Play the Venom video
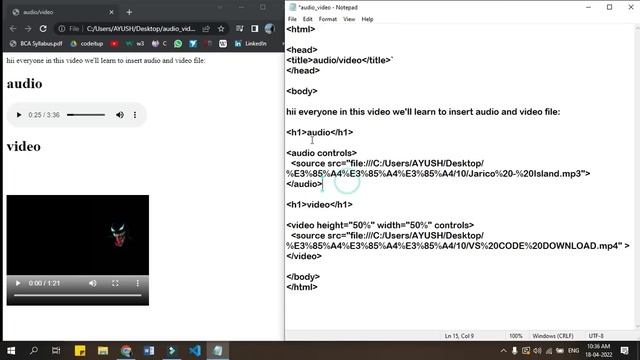Screen dimensions: 640x360 coord(18,283)
